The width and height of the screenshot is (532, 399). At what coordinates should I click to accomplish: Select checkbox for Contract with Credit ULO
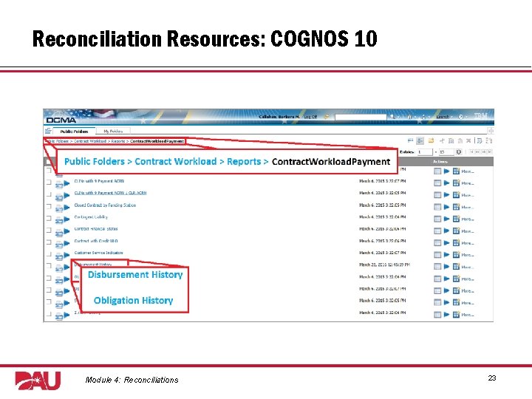pyautogui.click(x=49, y=242)
